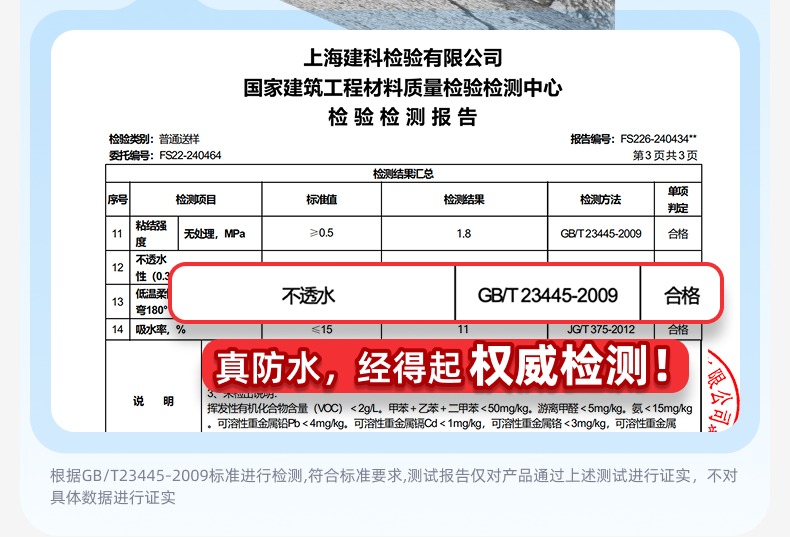Screen dimensions: 790x537
Task: Select the 标准值 column header
Action: [x=321, y=199]
